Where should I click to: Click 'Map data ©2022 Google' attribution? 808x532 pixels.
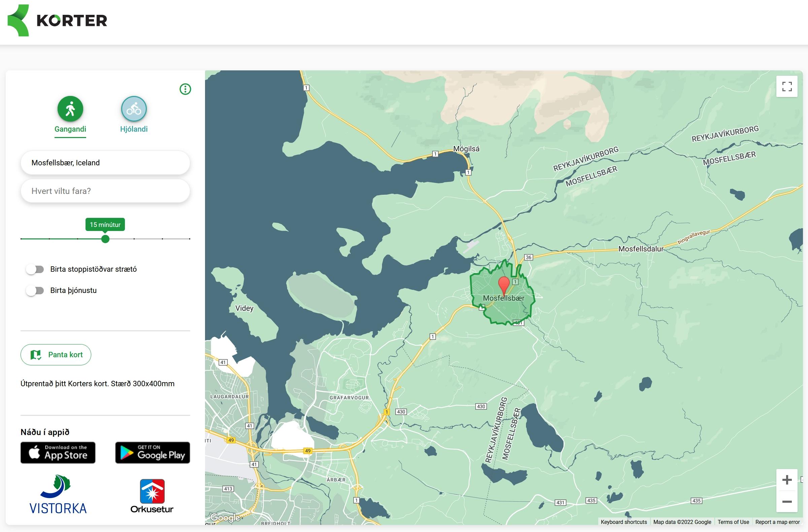coord(682,522)
